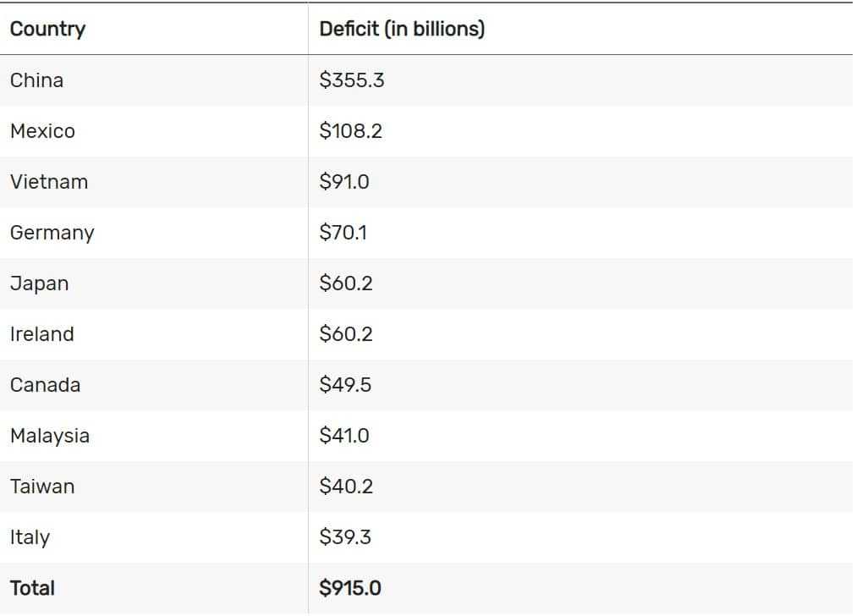Click Germany's $70.1 deficit value

tap(343, 233)
